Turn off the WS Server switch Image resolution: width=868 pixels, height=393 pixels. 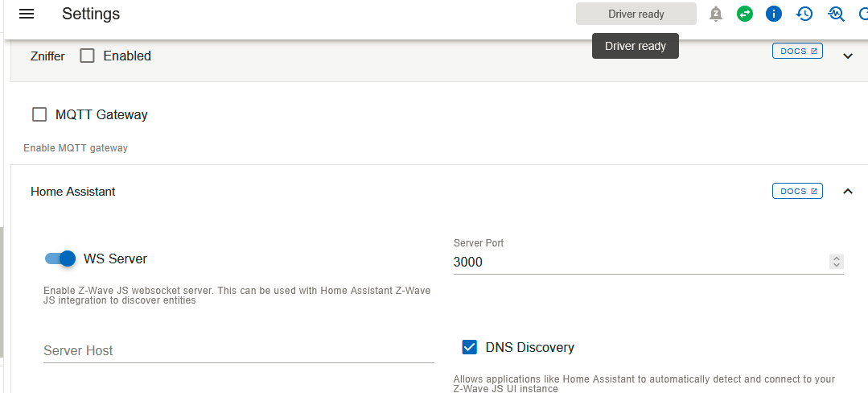tap(61, 259)
